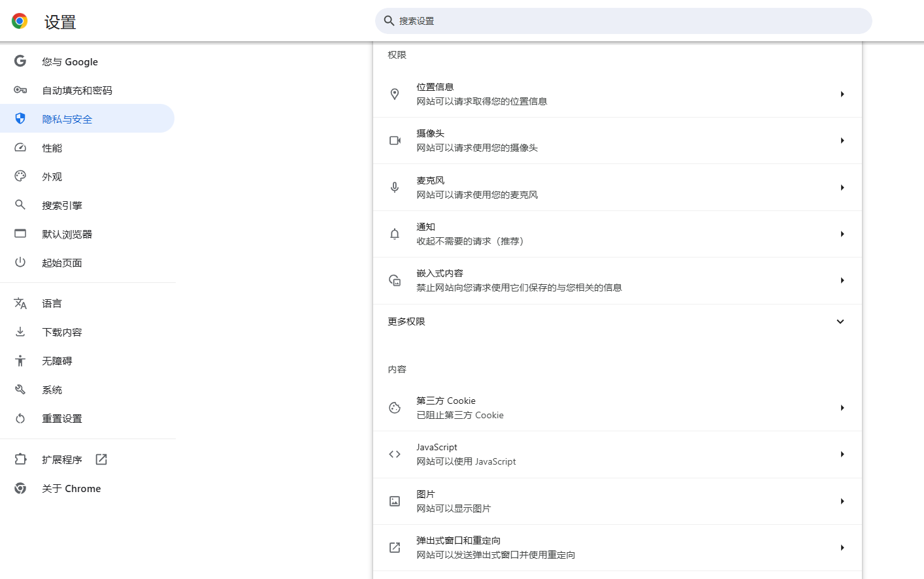Image resolution: width=924 pixels, height=579 pixels.
Task: Click the download arrow icon in sidebar
Action: pos(20,331)
